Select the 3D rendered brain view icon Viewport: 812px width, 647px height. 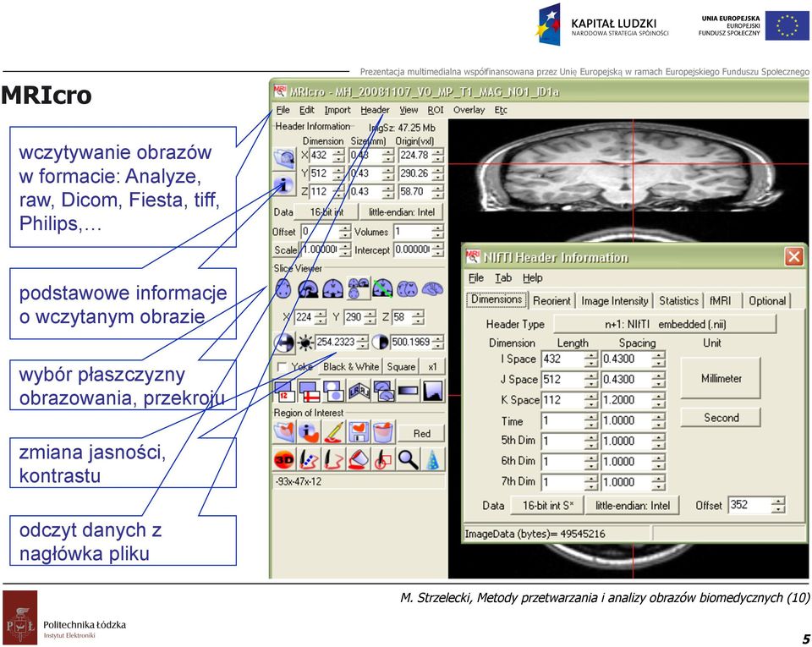coord(432,288)
